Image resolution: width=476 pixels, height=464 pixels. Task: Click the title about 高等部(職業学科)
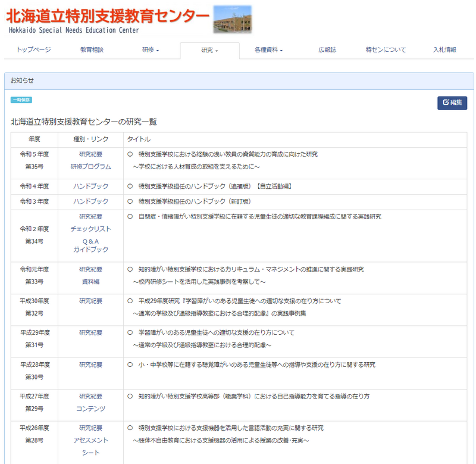click(x=254, y=397)
